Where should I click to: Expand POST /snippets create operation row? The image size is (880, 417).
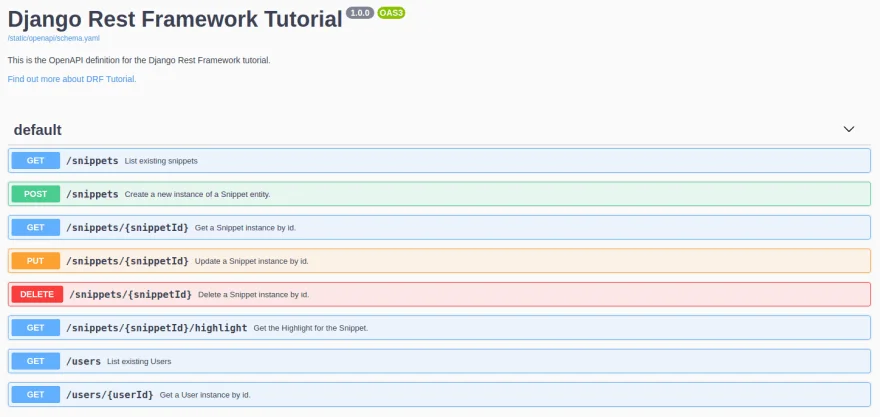pos(439,194)
